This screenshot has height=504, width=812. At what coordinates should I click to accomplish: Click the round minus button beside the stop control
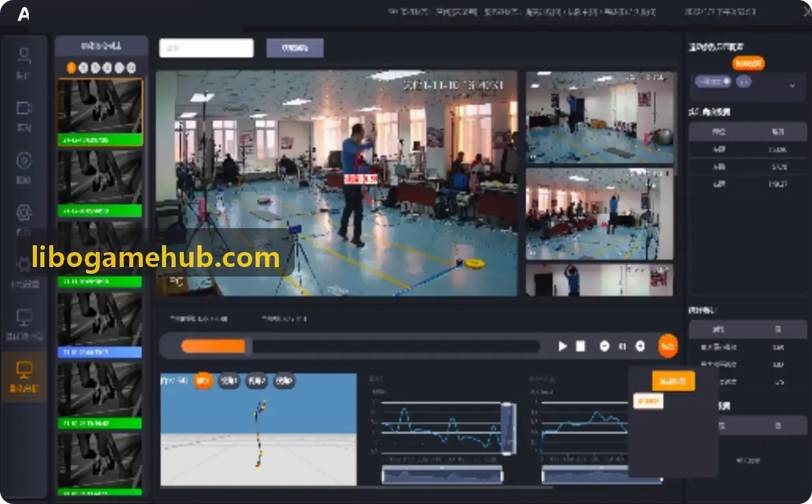click(604, 346)
